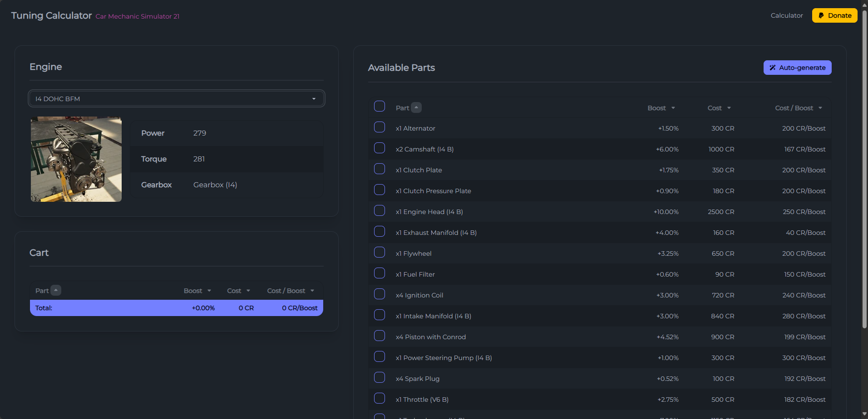Click the 199 CR/Boost value
This screenshot has height=419, width=868.
pyautogui.click(x=805, y=337)
